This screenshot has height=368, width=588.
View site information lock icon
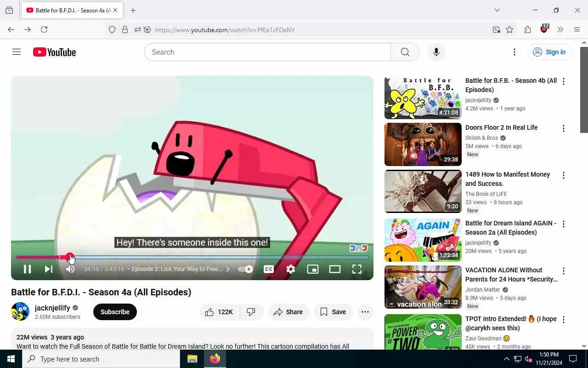[x=125, y=29]
